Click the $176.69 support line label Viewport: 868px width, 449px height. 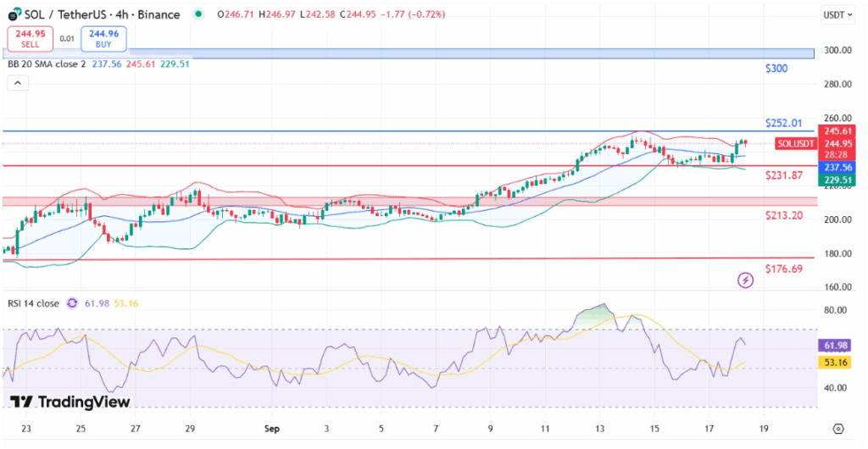click(x=784, y=269)
